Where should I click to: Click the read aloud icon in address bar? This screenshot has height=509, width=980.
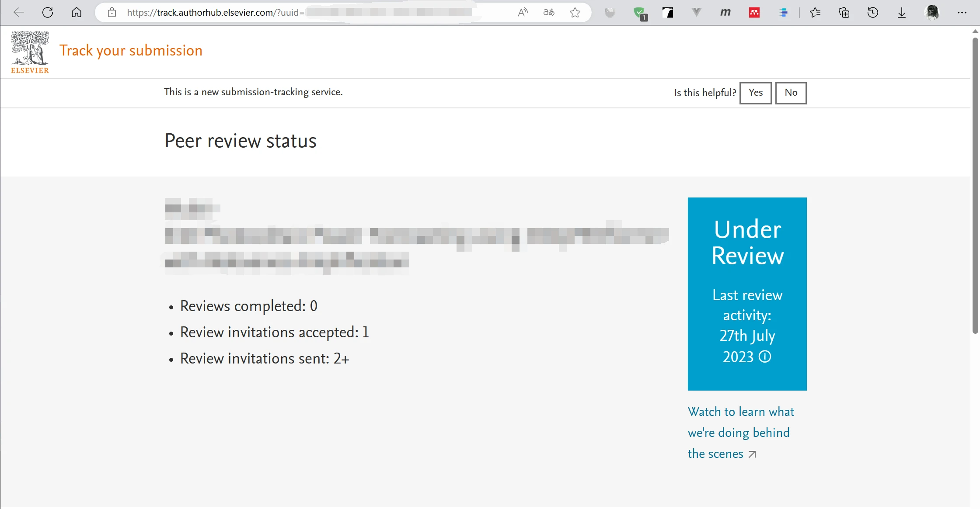(523, 12)
